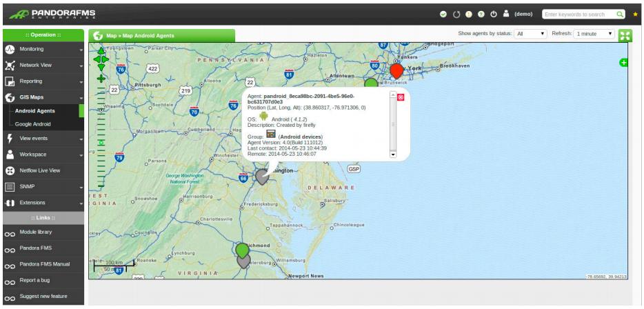Expand the Network View menu

pyautogui.click(x=43, y=66)
